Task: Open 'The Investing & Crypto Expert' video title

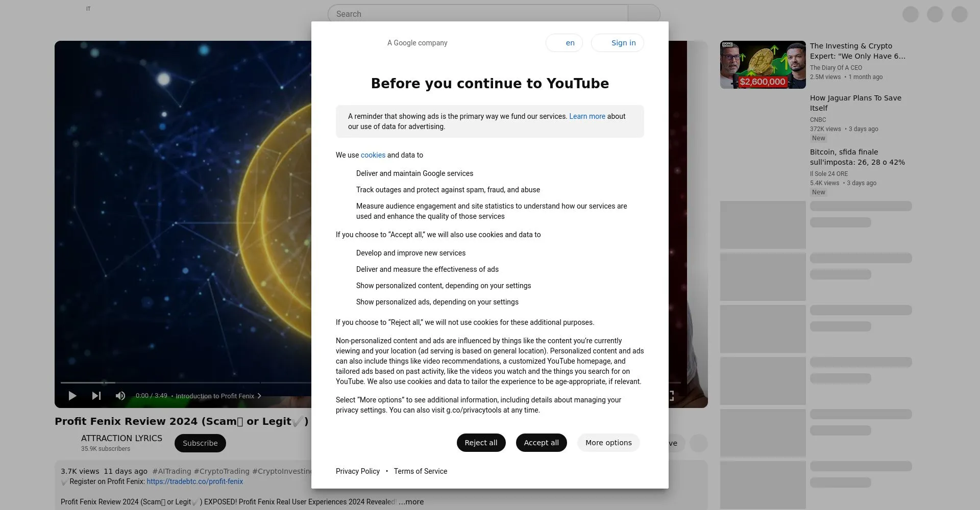Action: (x=857, y=51)
